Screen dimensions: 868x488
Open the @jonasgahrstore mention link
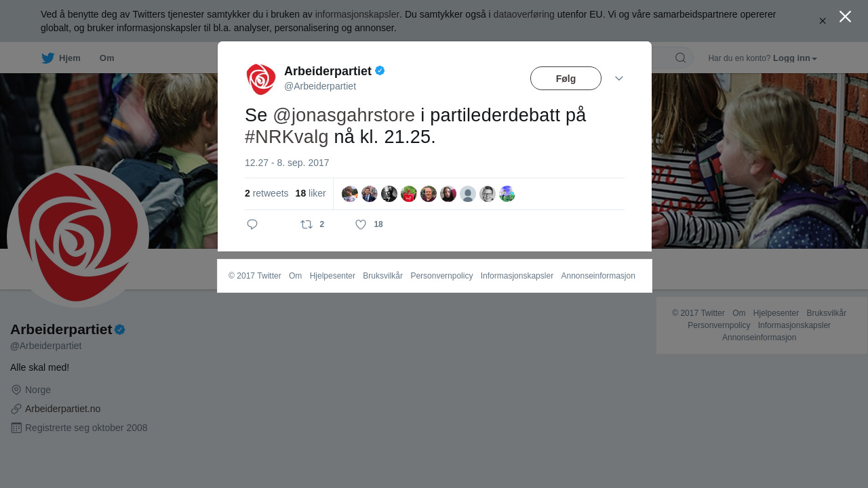[344, 115]
